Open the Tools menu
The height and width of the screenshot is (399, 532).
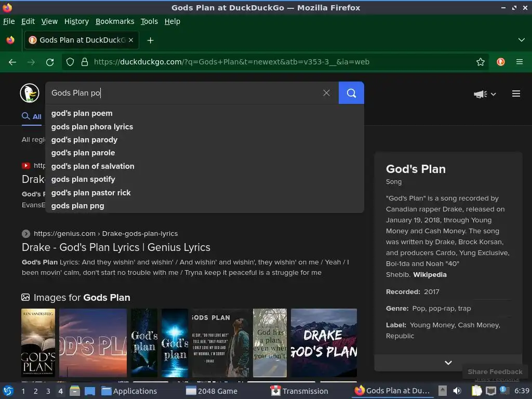[149, 21]
